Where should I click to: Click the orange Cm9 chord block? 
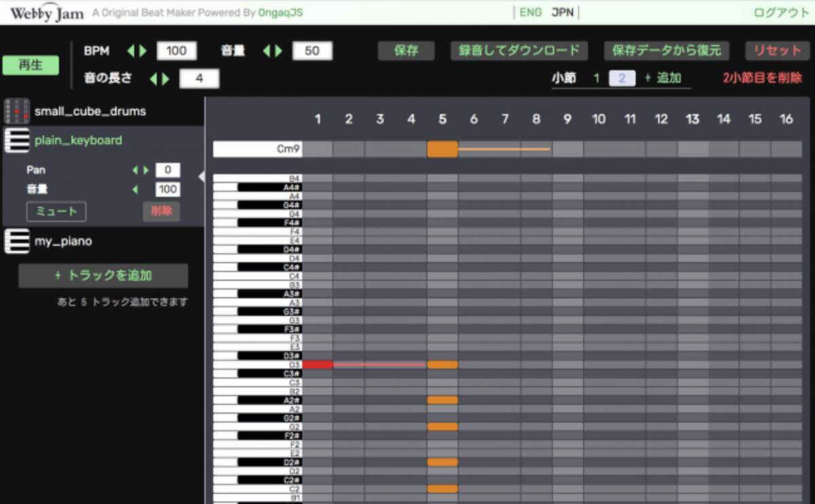click(442, 149)
